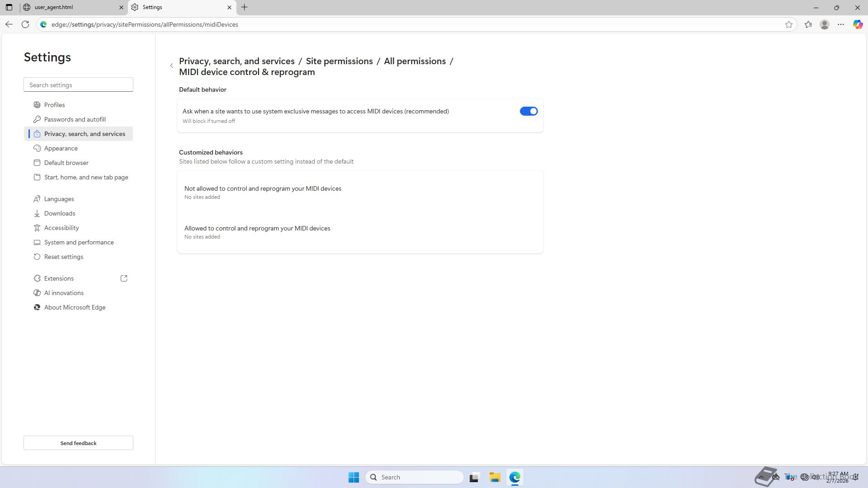Follow the All permissions breadcrumb link
This screenshot has height=488, width=868.
(415, 61)
